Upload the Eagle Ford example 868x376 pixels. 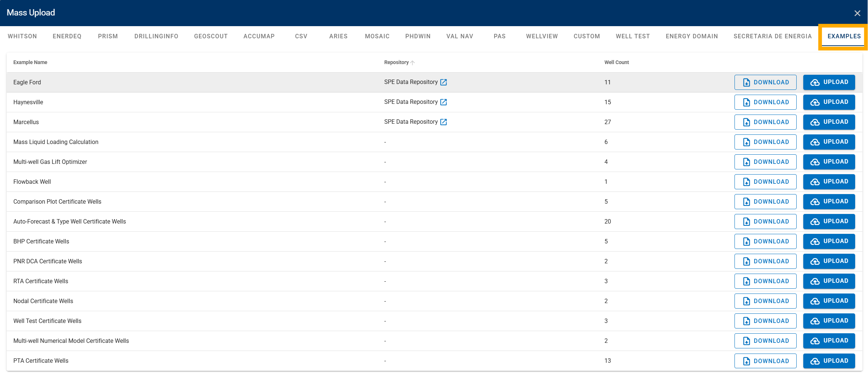coord(829,82)
